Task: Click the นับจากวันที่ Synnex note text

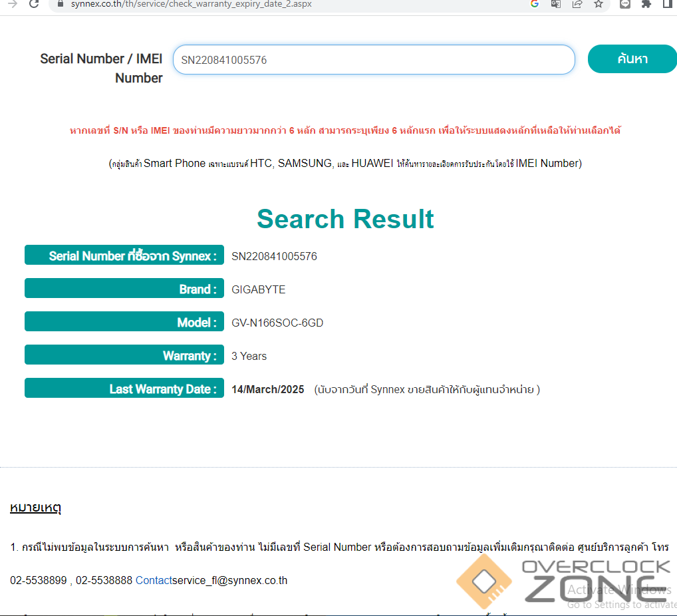Action: coord(427,389)
